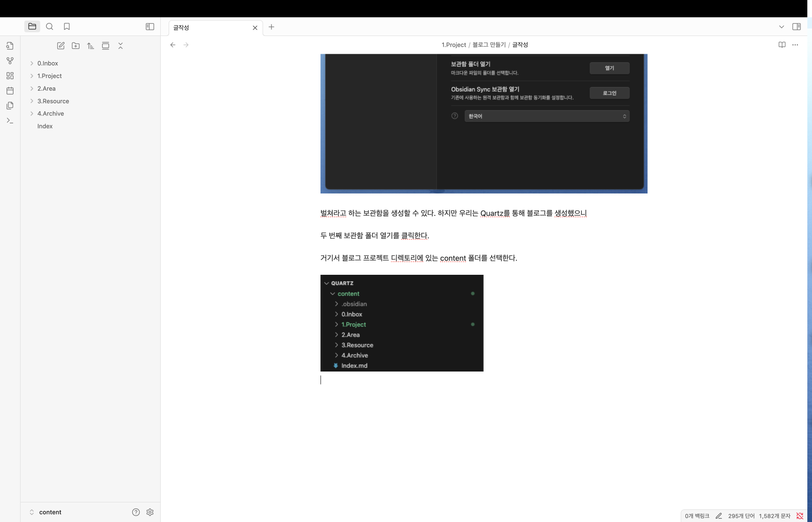This screenshot has width=812, height=522.
Task: Click 블로그 만들기 in breadcrumb
Action: (x=489, y=45)
